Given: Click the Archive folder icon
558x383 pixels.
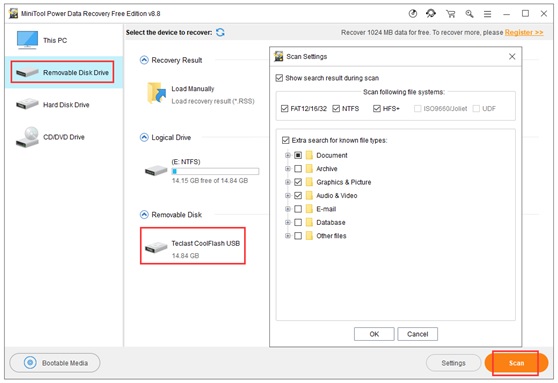Looking at the screenshot, I should point(309,169).
